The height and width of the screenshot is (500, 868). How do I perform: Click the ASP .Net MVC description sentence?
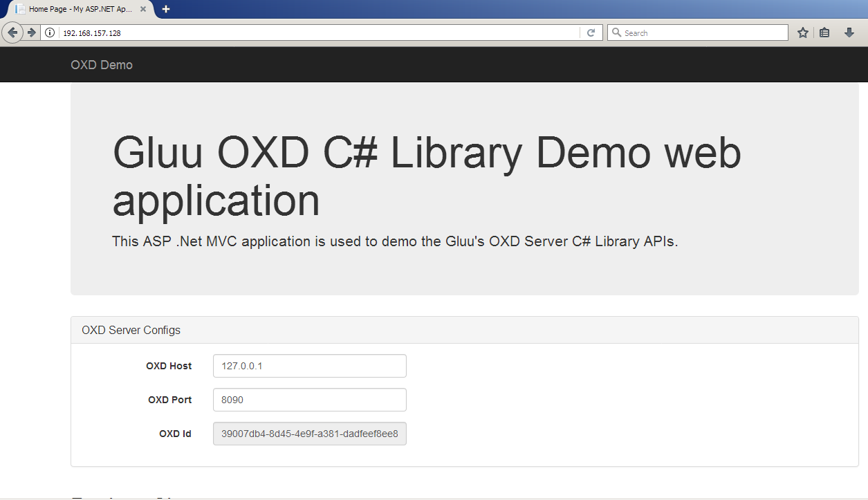(x=395, y=241)
